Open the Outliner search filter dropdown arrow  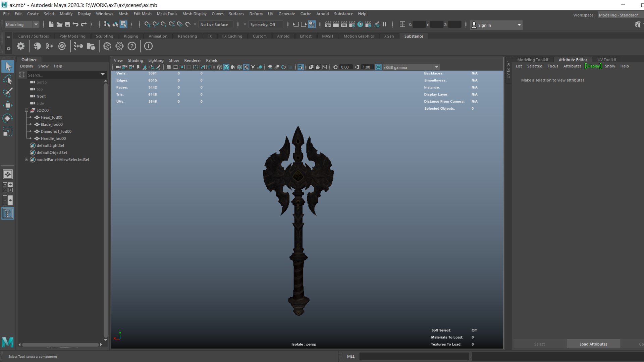tap(103, 74)
